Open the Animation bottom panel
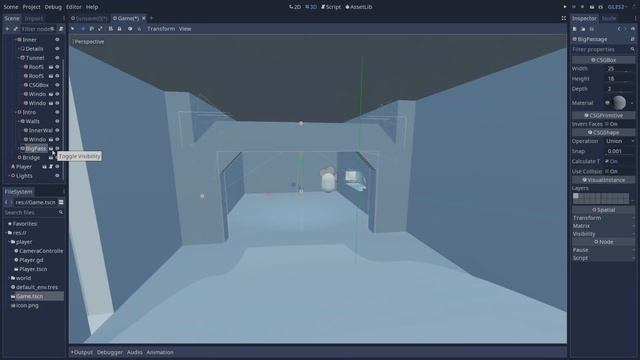 (160, 352)
